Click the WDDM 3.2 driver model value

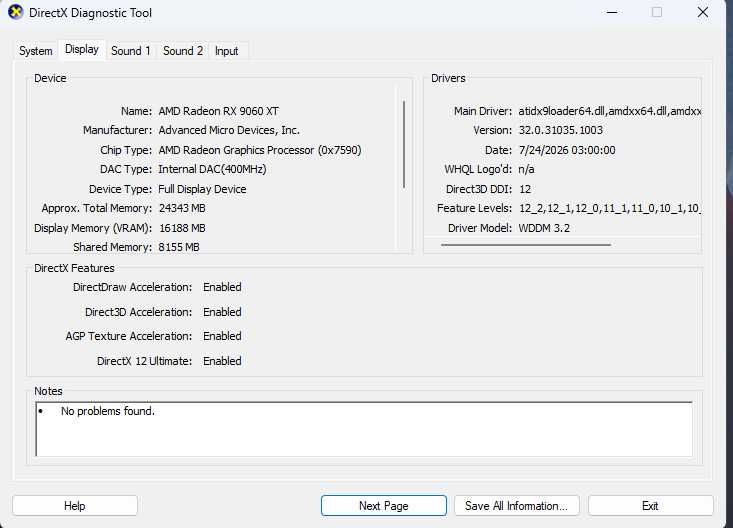point(544,228)
